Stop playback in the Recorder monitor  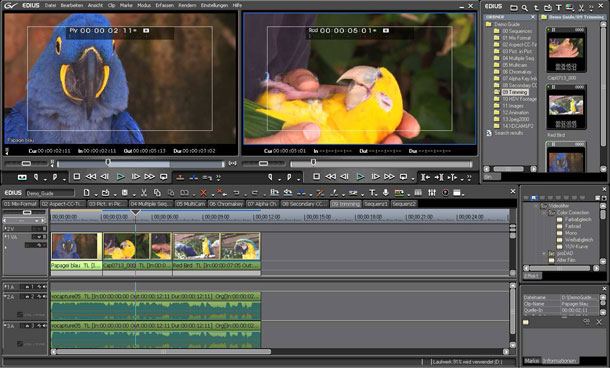(x=317, y=177)
